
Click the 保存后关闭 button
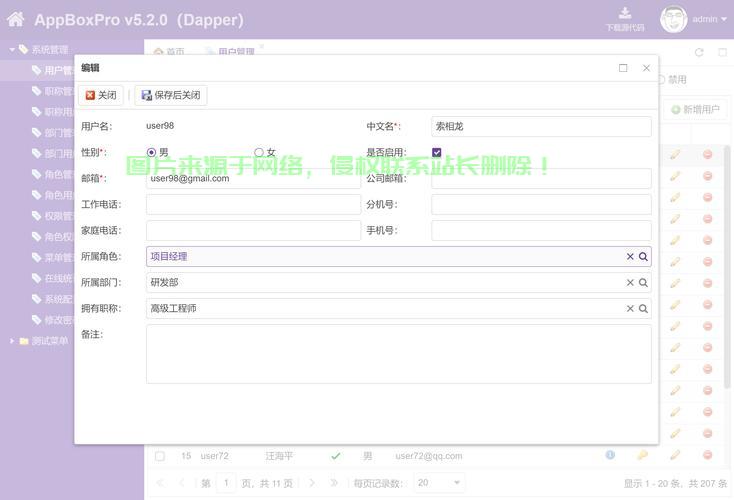point(171,95)
